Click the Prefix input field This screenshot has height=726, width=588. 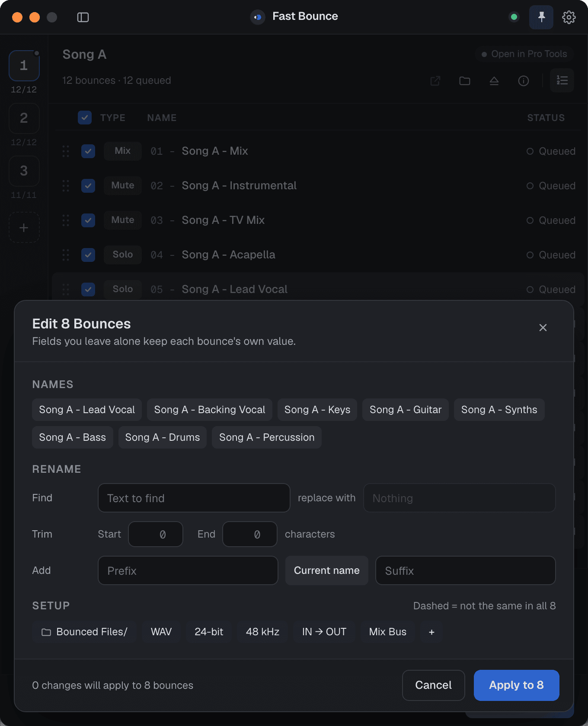188,570
